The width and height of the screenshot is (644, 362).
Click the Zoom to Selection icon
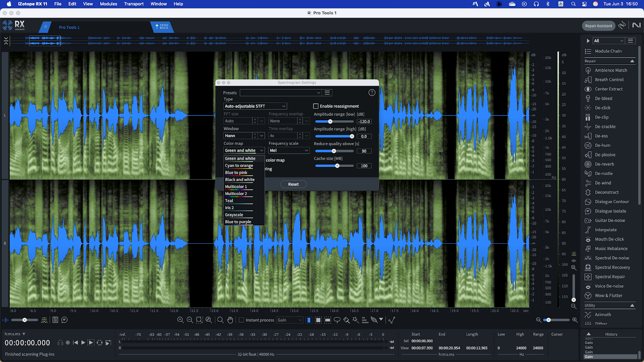[x=199, y=320]
